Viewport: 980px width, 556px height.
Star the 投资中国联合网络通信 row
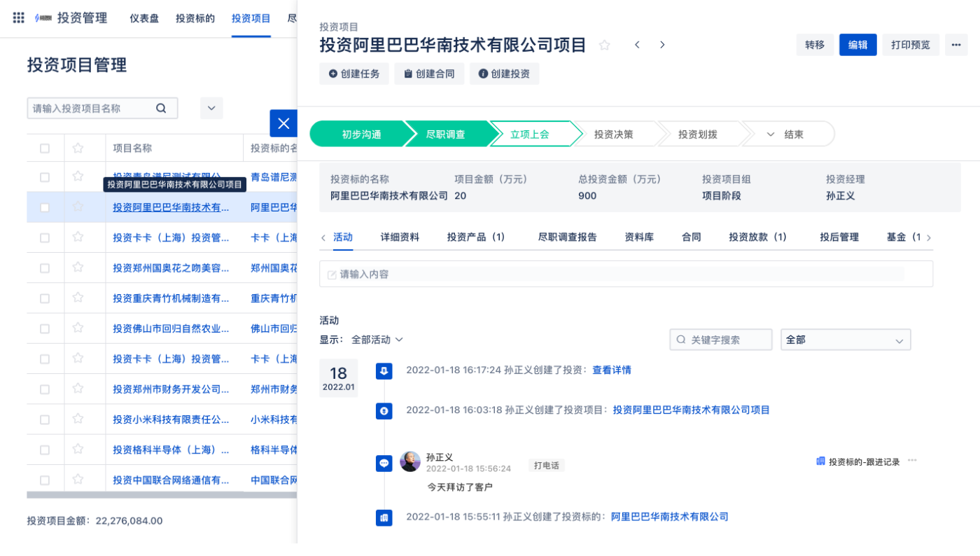click(78, 480)
